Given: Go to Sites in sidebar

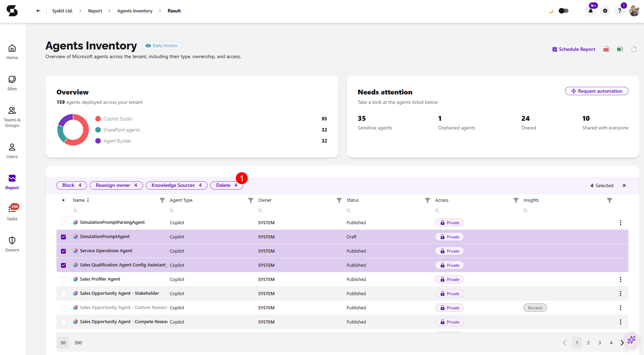Looking at the screenshot, I should (12, 83).
